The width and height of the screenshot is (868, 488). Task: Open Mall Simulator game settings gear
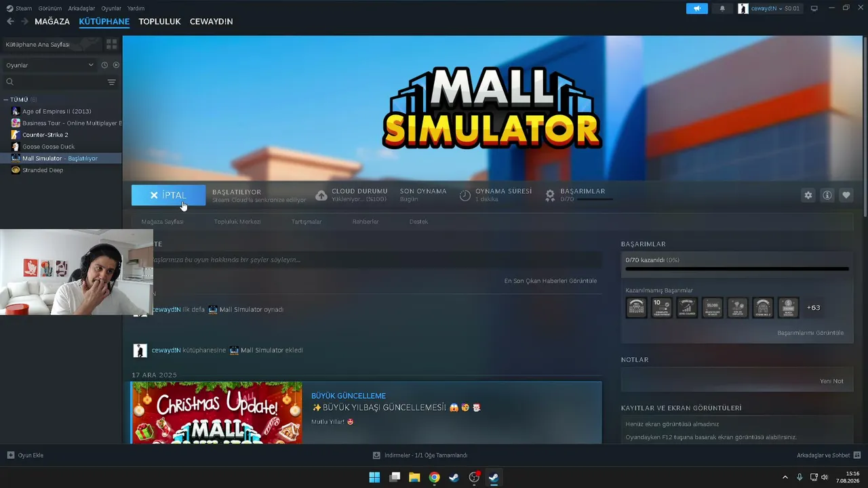(x=808, y=195)
